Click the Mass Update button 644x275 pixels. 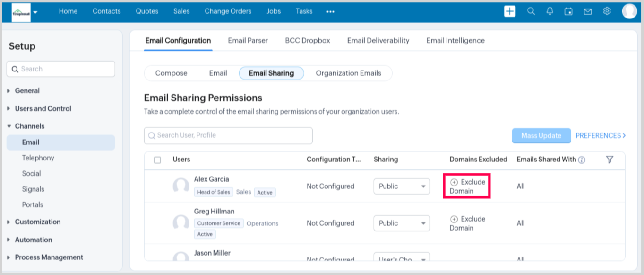tap(541, 136)
